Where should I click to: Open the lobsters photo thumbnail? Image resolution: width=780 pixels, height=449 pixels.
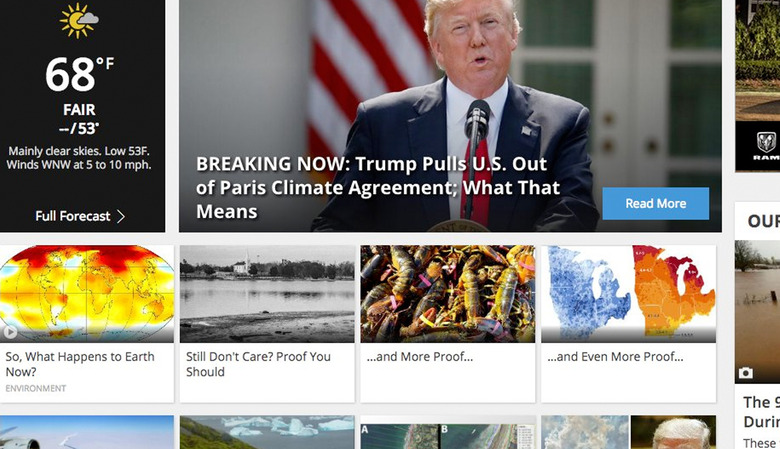pyautogui.click(x=448, y=293)
